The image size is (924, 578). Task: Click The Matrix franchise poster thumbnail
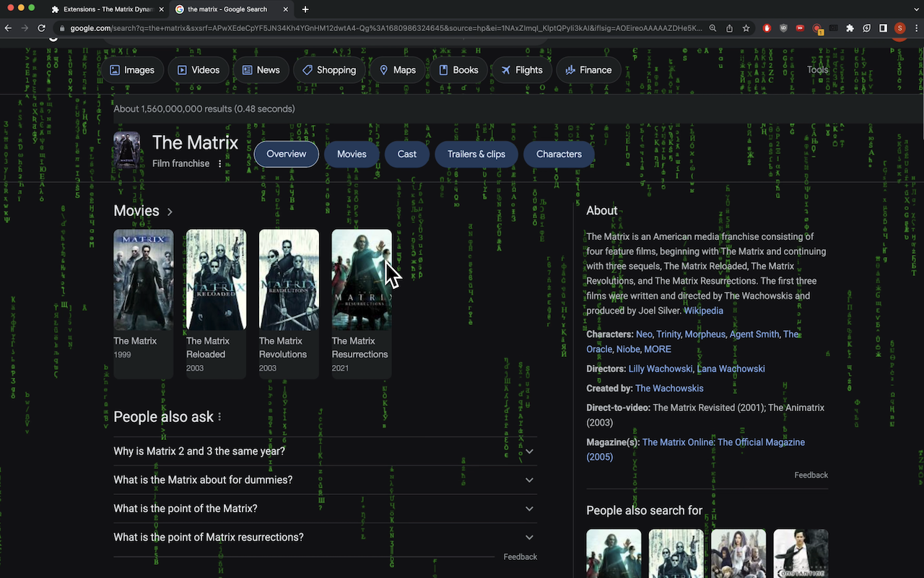127,150
